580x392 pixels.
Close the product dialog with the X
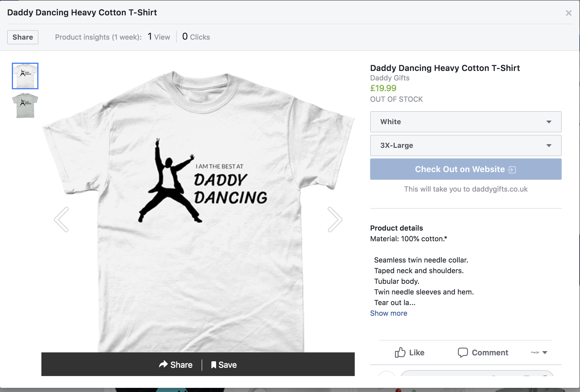pyautogui.click(x=568, y=13)
